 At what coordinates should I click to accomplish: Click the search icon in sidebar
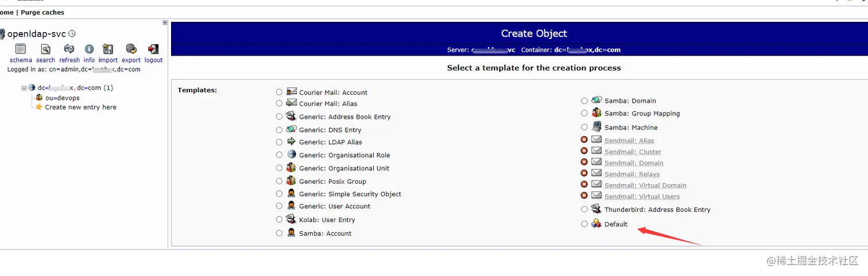tap(45, 49)
